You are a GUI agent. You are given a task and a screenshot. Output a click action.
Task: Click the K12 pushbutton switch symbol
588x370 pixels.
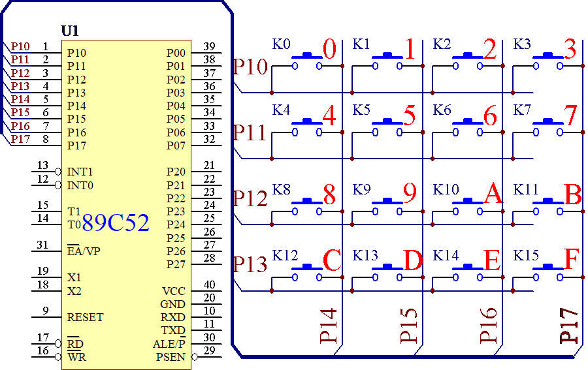click(307, 273)
